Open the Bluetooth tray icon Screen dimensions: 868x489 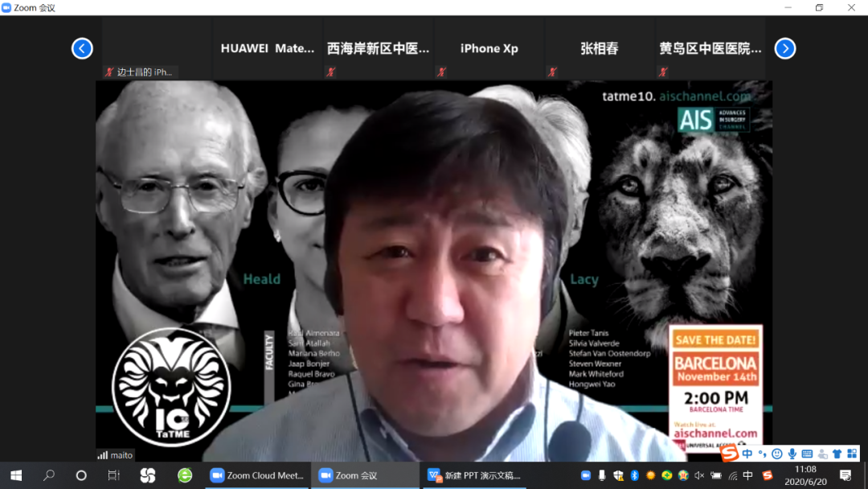634,475
